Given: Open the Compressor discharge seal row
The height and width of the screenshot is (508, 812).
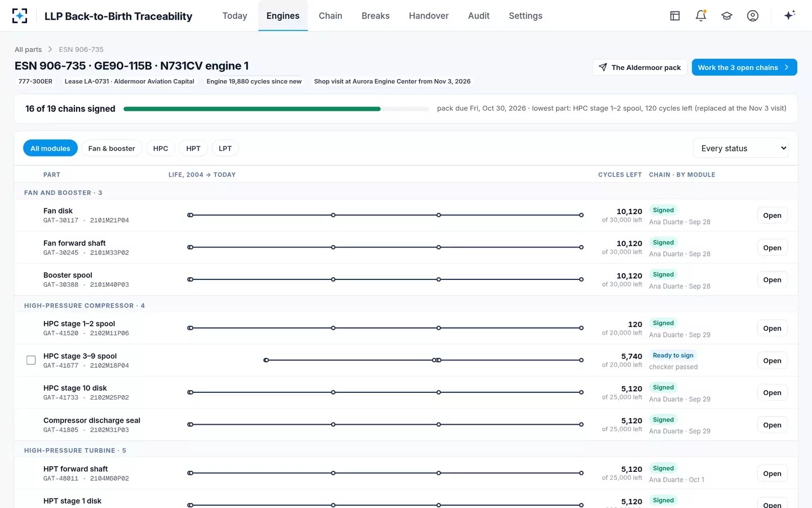Looking at the screenshot, I should click(772, 424).
